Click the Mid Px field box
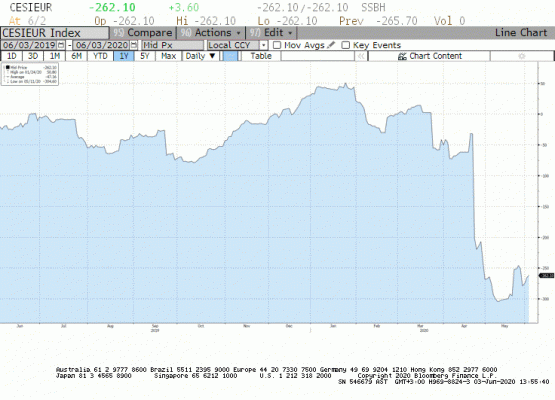This screenshot has height=400, width=555. 173,45
